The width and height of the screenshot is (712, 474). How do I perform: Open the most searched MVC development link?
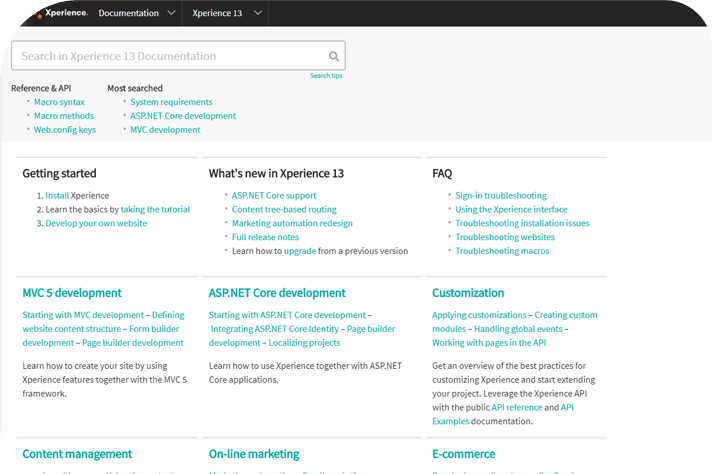coord(165,130)
